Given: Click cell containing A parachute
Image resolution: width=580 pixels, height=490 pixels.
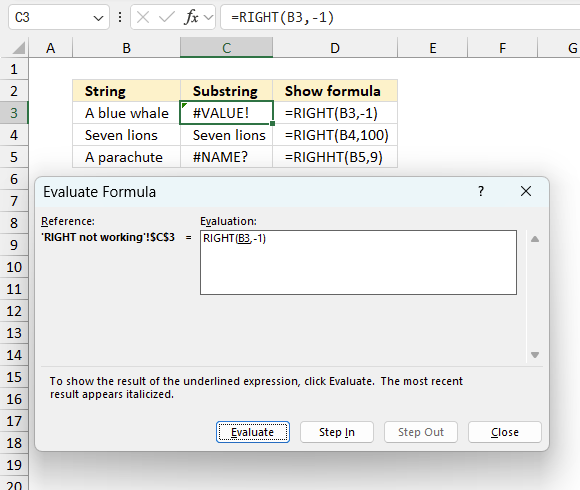Looking at the screenshot, I should pos(127,157).
